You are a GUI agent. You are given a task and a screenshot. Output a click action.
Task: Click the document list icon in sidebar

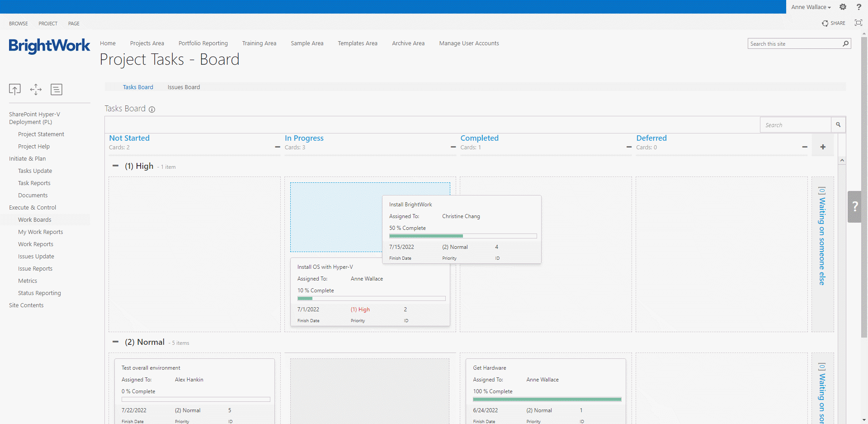pos(57,90)
